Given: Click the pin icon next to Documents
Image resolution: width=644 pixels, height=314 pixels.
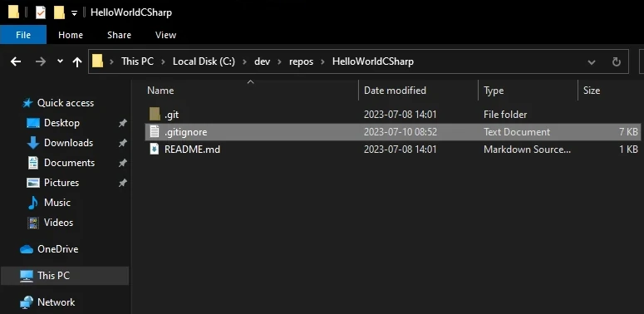Looking at the screenshot, I should (122, 163).
